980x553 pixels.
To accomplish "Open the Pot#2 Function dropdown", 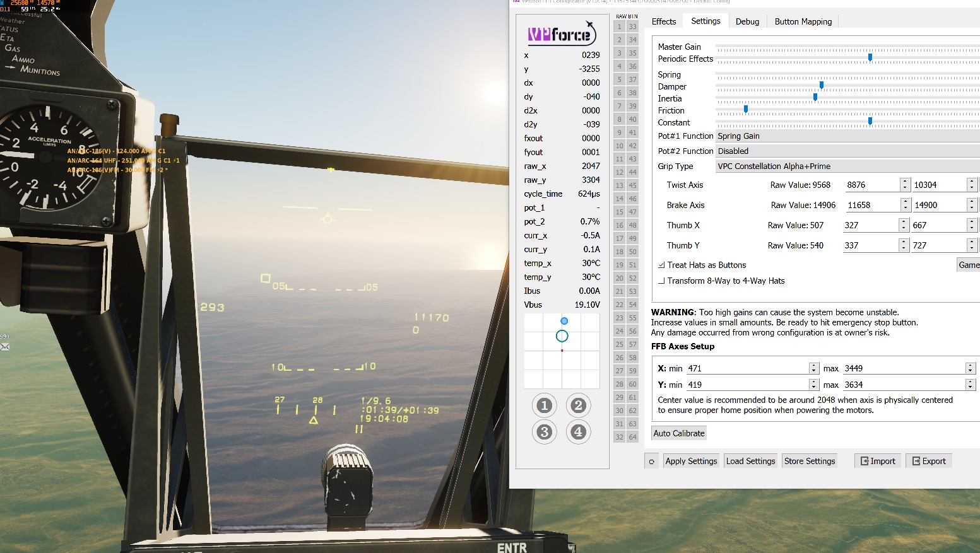I will click(847, 151).
